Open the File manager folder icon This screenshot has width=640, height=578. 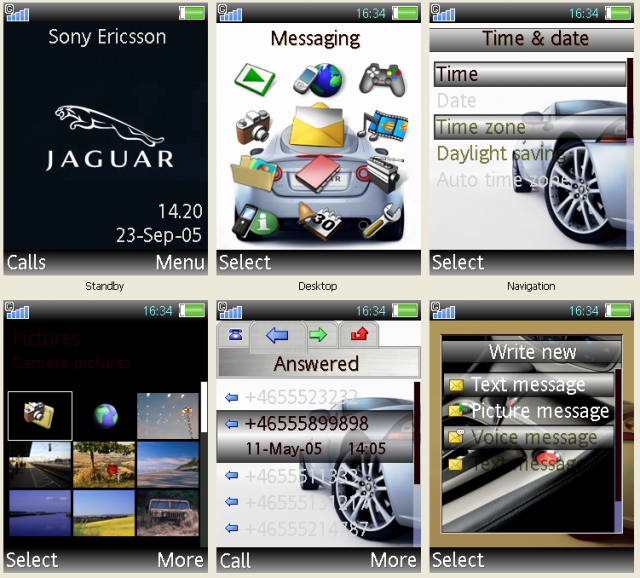tap(253, 173)
